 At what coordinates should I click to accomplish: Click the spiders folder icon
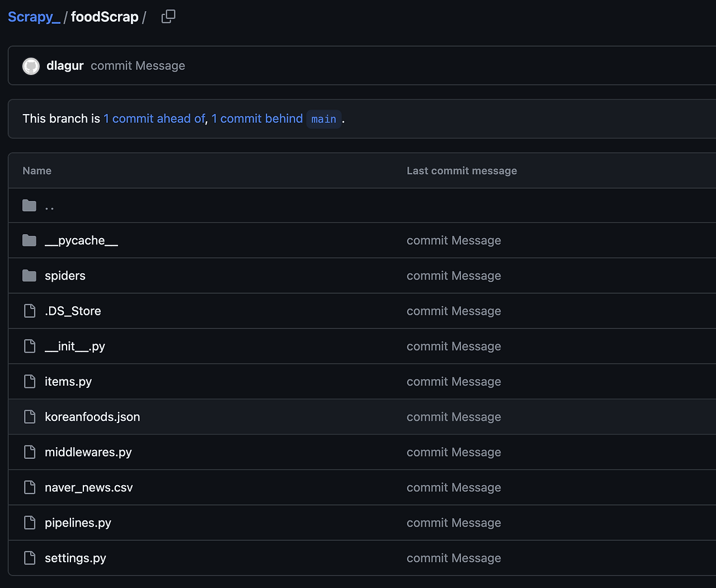click(x=30, y=276)
